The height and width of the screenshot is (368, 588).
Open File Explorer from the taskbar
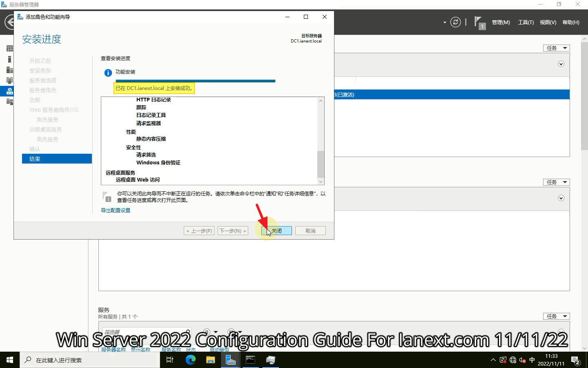coord(210,360)
